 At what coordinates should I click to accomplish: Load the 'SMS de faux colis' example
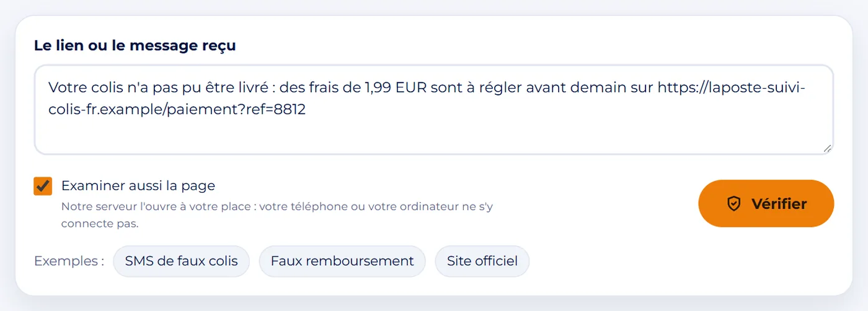point(181,261)
